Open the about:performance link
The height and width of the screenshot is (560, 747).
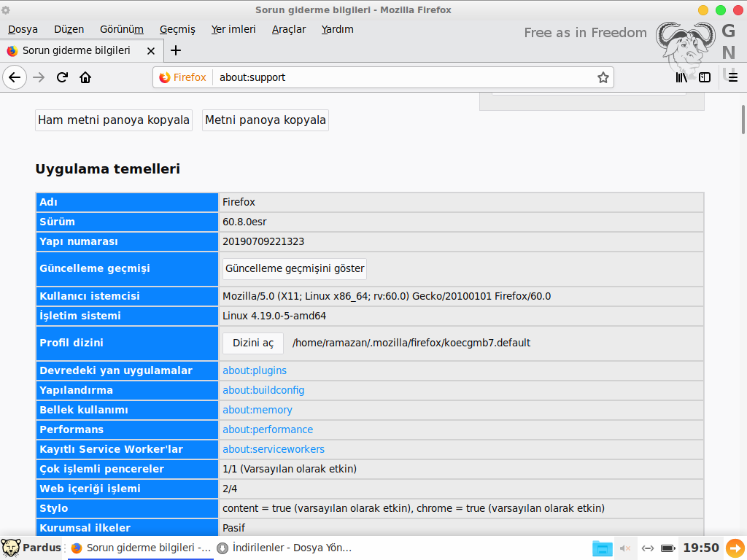268,429
